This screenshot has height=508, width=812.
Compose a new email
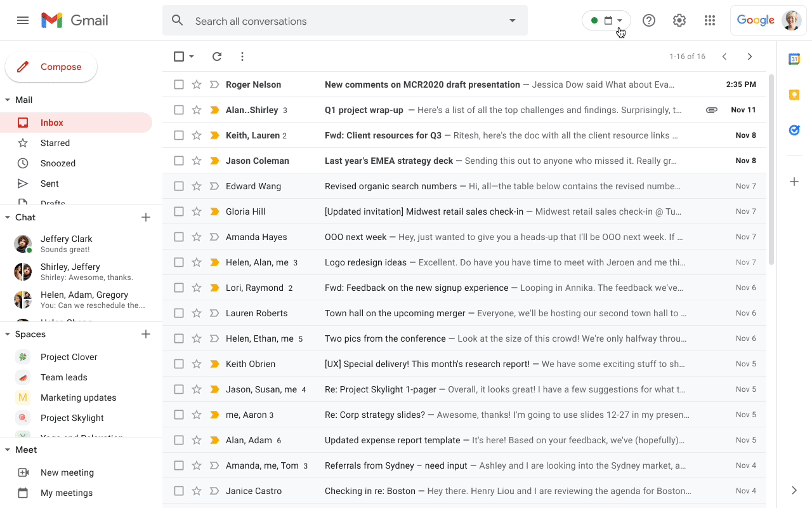tap(51, 67)
